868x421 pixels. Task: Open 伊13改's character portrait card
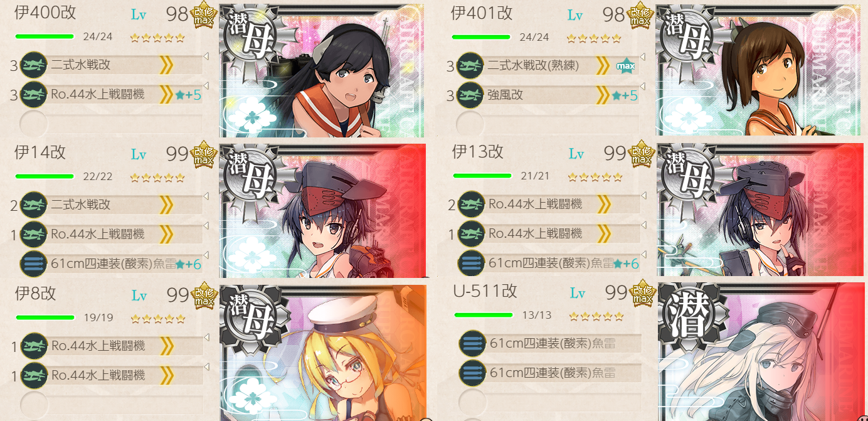click(761, 210)
